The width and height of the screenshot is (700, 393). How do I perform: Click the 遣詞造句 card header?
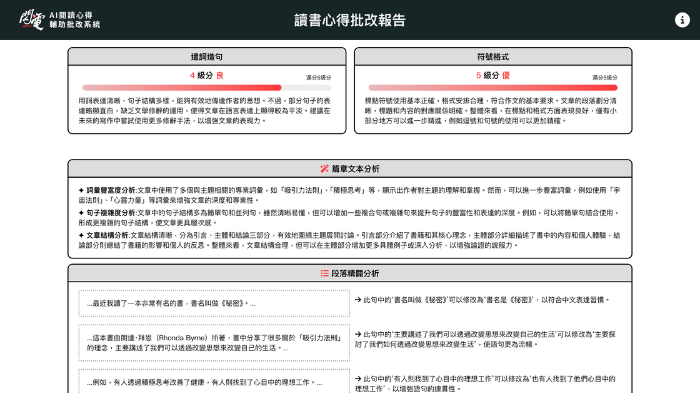coord(207,57)
